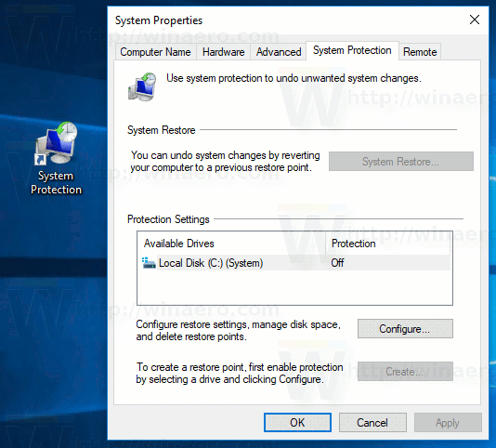Click the Local Disk (C:) drive icon

click(149, 263)
